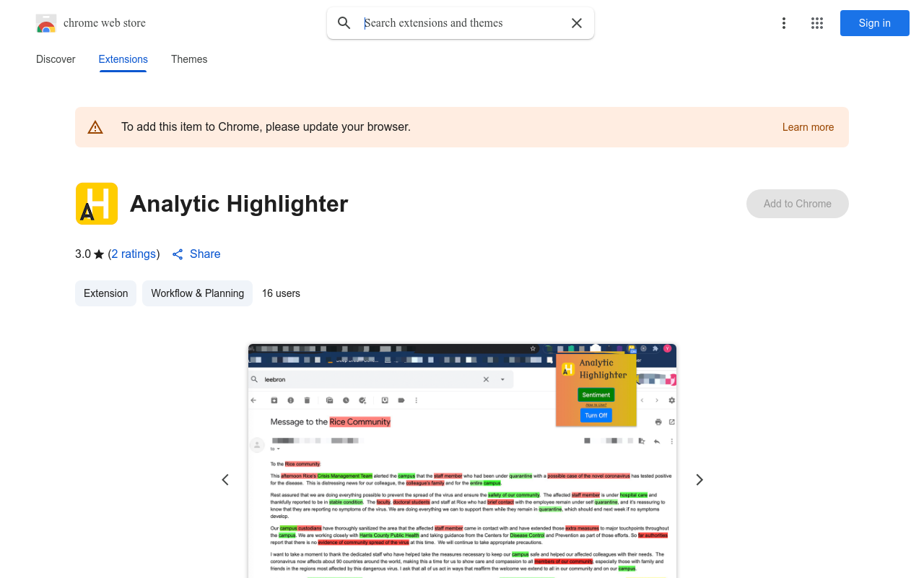Click the Share link

(196, 254)
